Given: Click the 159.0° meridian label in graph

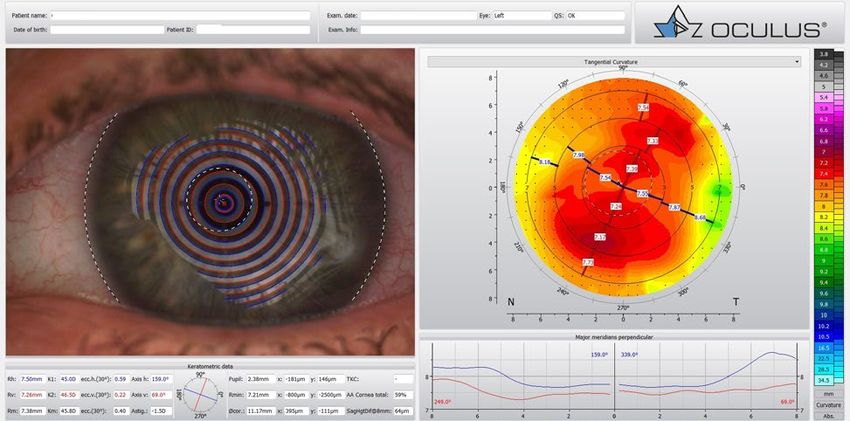Looking at the screenshot, I should click(x=598, y=354).
